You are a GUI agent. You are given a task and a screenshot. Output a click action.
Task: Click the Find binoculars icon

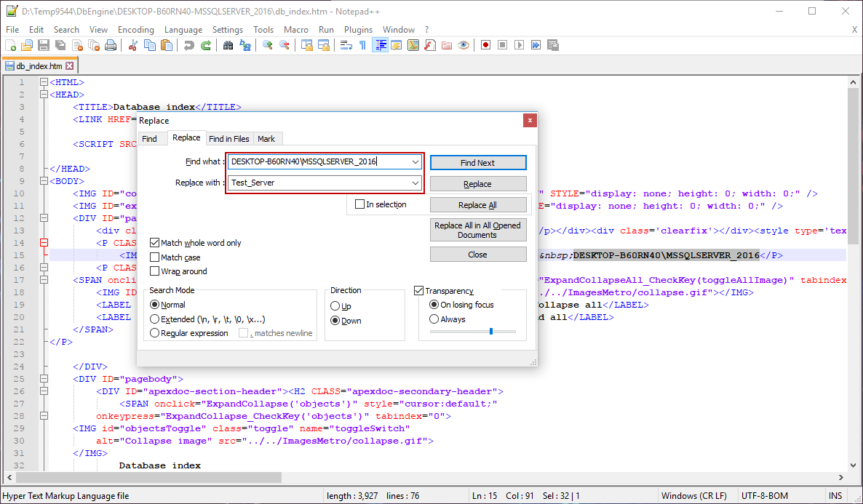point(228,45)
